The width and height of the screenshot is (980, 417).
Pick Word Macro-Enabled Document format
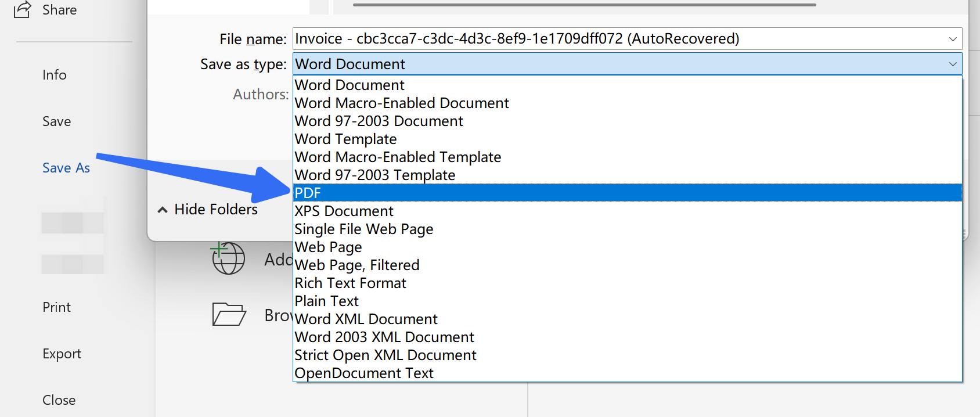coord(627,103)
